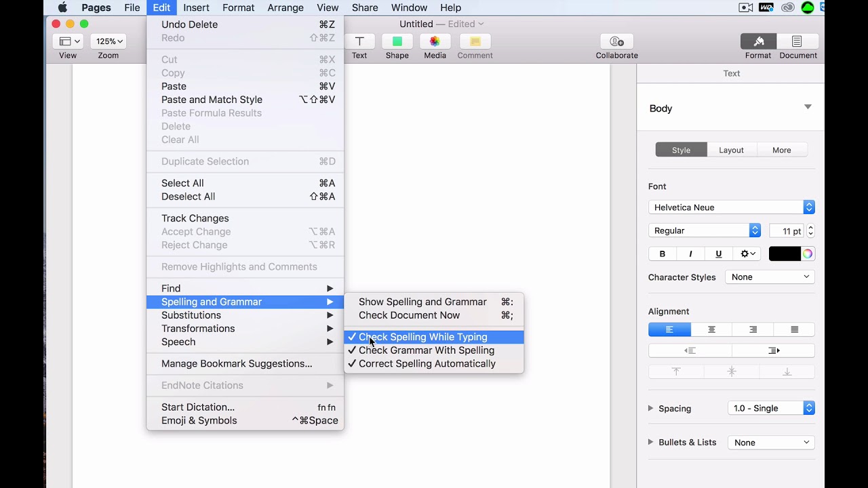The height and width of the screenshot is (488, 868).
Task: Align text to top of box
Action: [676, 371]
